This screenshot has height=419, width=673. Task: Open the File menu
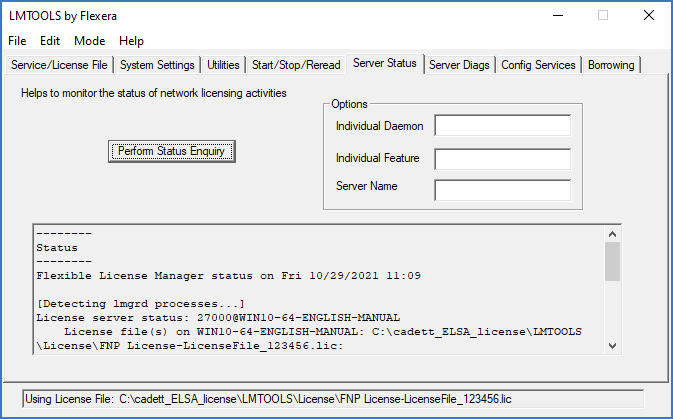point(17,41)
